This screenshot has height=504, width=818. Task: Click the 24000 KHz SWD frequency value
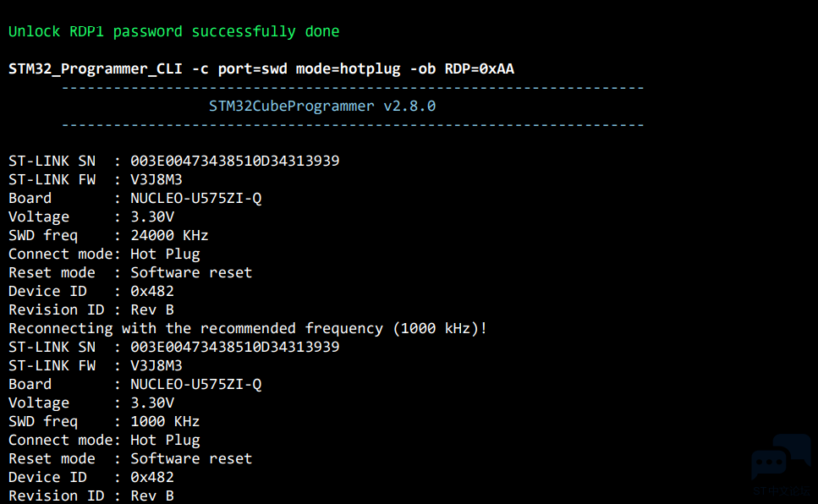(x=169, y=235)
